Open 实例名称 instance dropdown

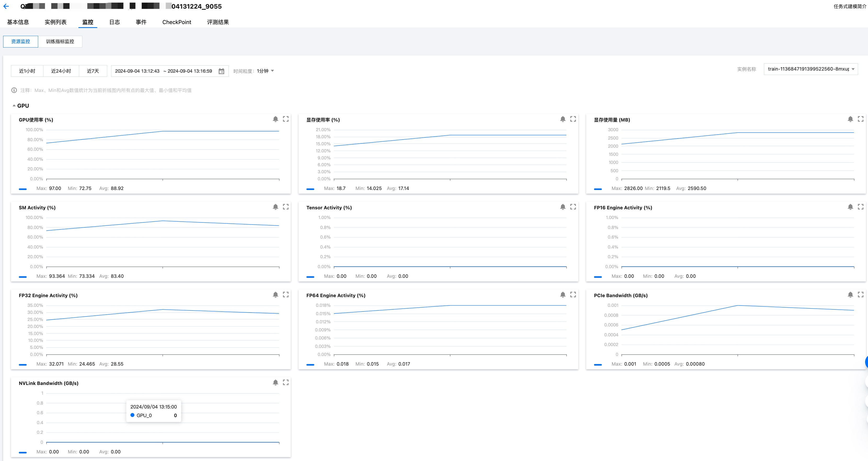[x=810, y=69]
